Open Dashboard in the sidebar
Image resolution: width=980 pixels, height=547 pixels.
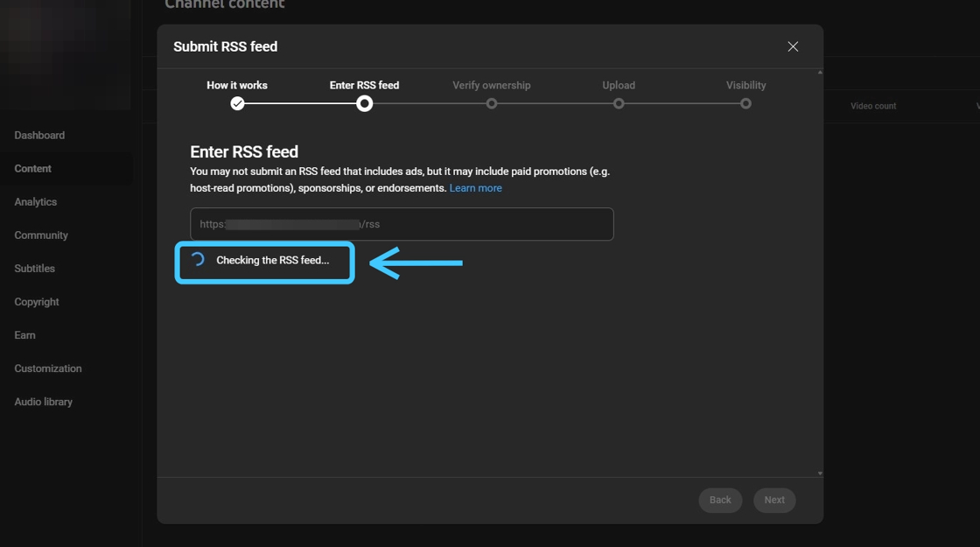[x=39, y=136]
